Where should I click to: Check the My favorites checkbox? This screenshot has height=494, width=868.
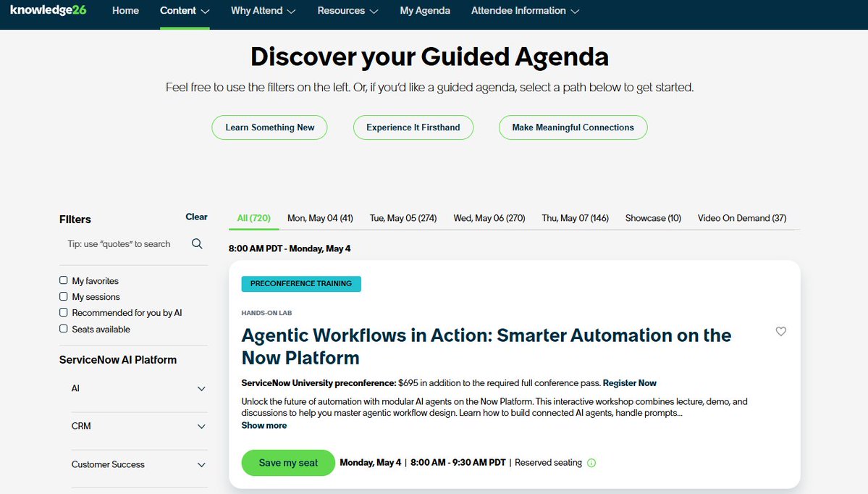(64, 280)
